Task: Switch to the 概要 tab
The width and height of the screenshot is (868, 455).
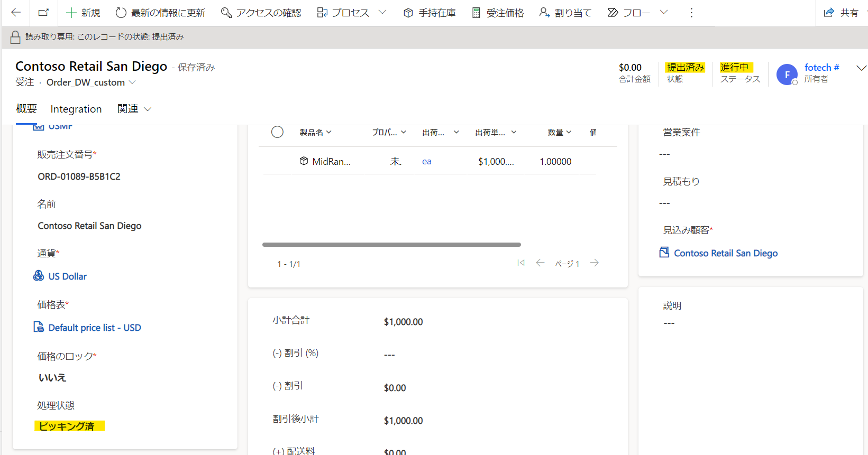Action: [x=26, y=109]
